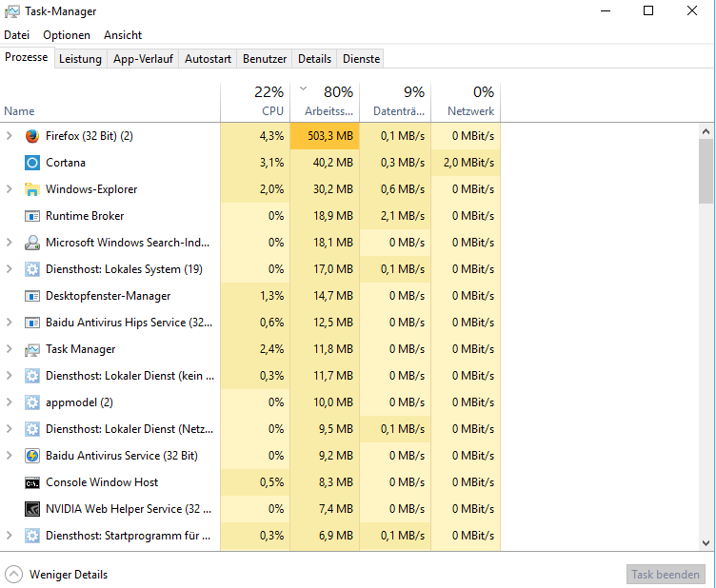
Task: Click the Cortana circle icon
Action: tap(32, 163)
